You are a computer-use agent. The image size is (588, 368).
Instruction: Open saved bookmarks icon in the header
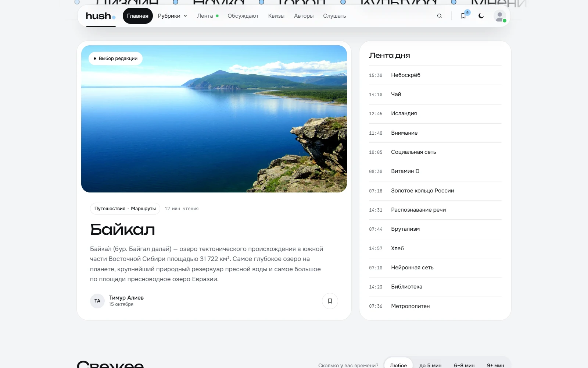tap(463, 16)
